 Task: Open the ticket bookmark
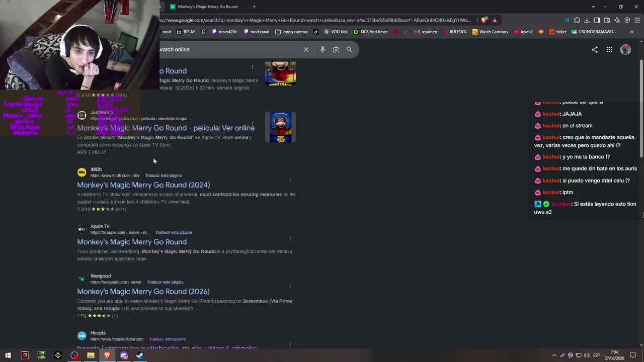pyautogui.click(x=558, y=32)
